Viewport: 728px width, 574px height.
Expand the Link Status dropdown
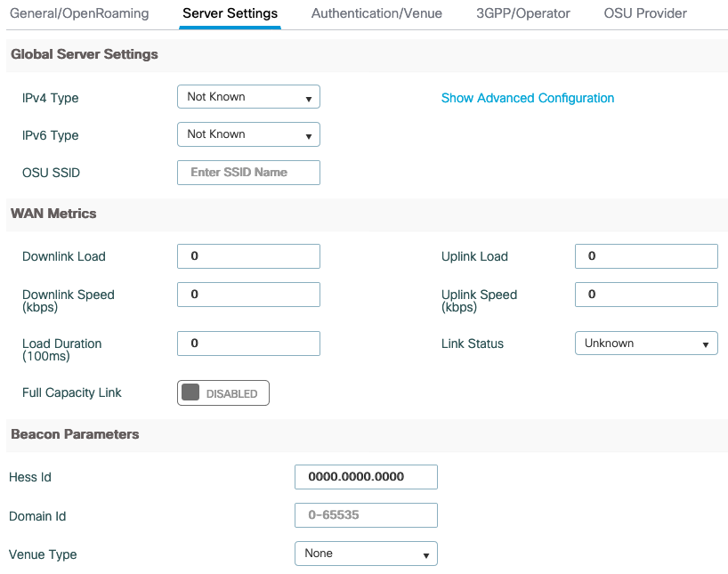click(x=646, y=344)
